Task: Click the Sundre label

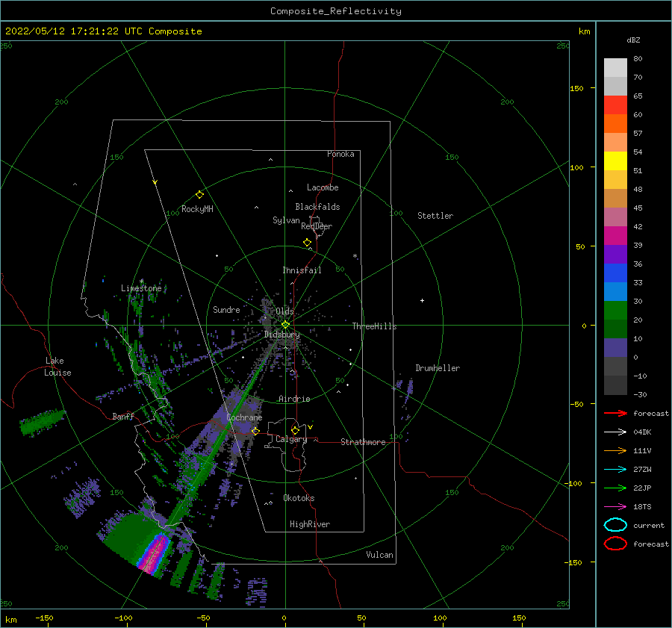Action: [226, 309]
